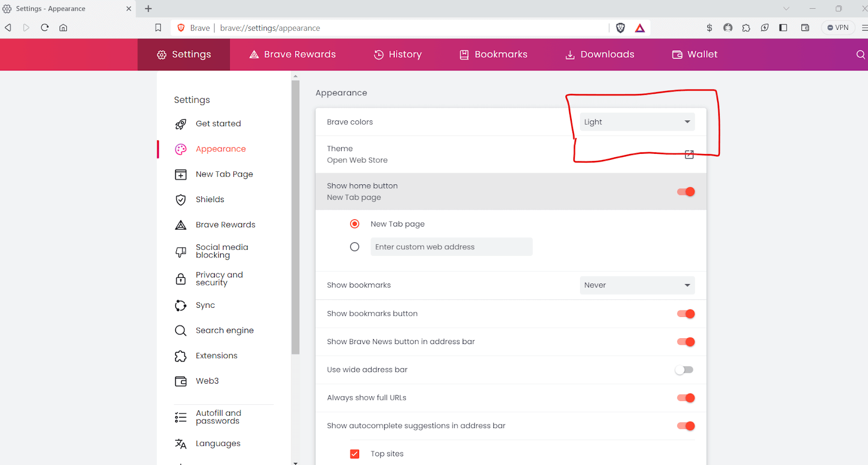This screenshot has height=465, width=868.
Task: Click the sidebar scrollbar down arrow
Action: tap(296, 463)
